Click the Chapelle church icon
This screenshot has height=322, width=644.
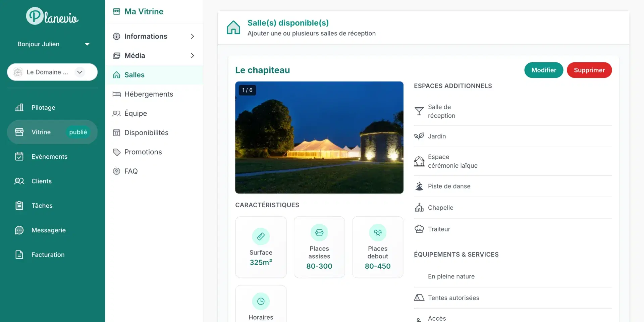419,208
